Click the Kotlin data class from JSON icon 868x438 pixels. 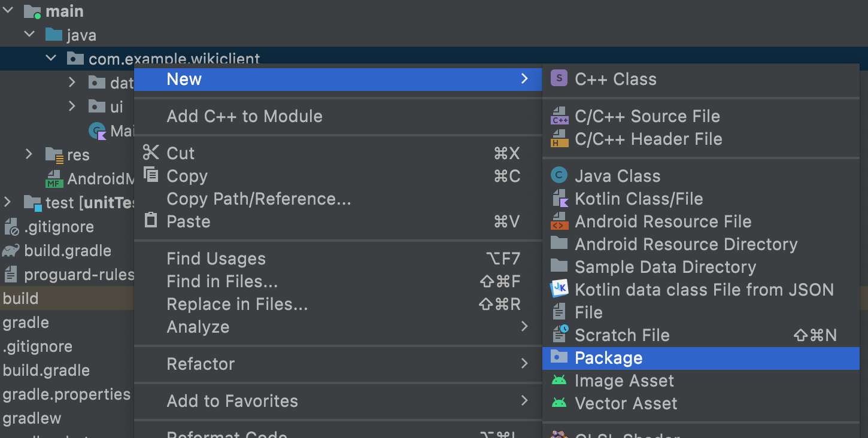click(559, 290)
